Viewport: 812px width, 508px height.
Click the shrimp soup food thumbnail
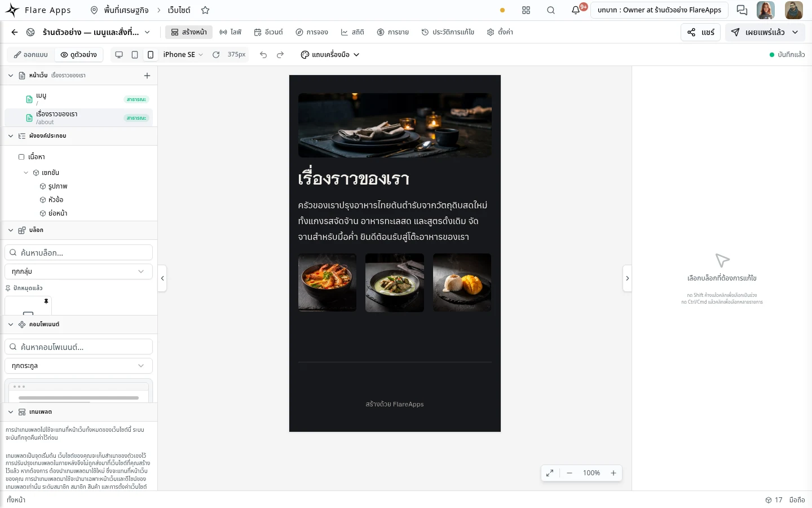327,283
